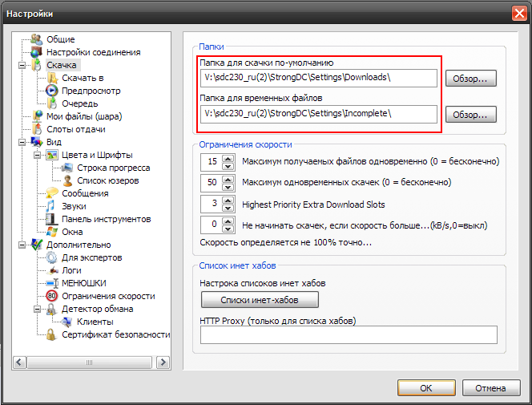Increase the maximum simultaneous downloads value of 50
532x405 pixels.
pos(228,179)
